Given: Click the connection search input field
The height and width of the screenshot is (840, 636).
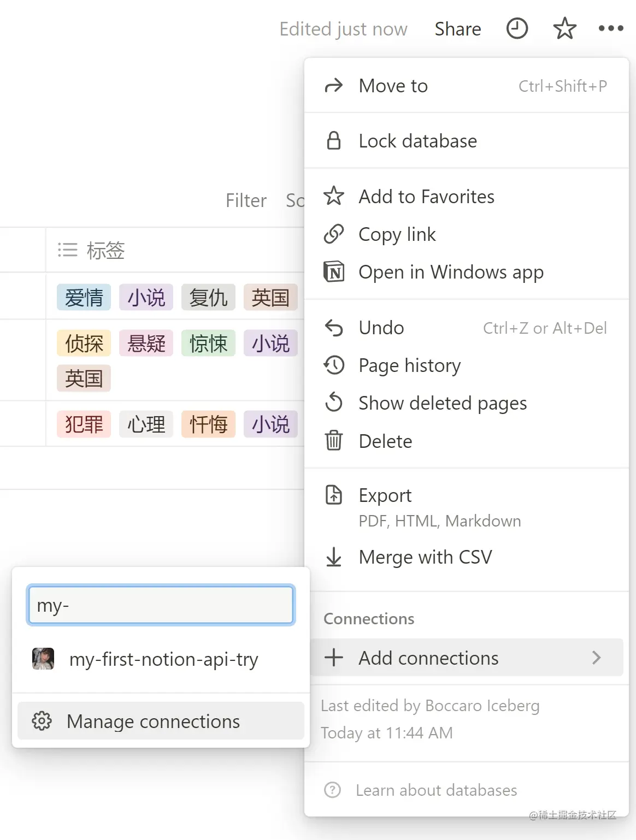Looking at the screenshot, I should tap(161, 605).
